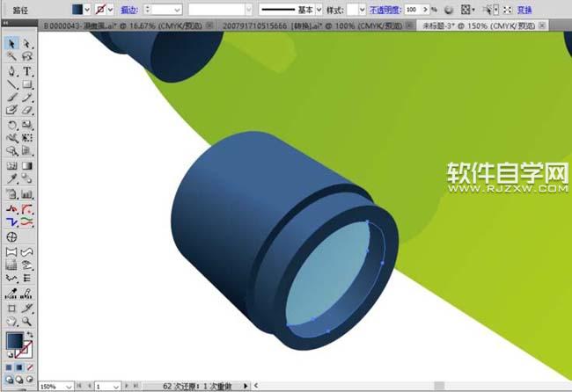572x392 pixels.
Task: Select the Paintbrush tool
Action: coord(11,98)
